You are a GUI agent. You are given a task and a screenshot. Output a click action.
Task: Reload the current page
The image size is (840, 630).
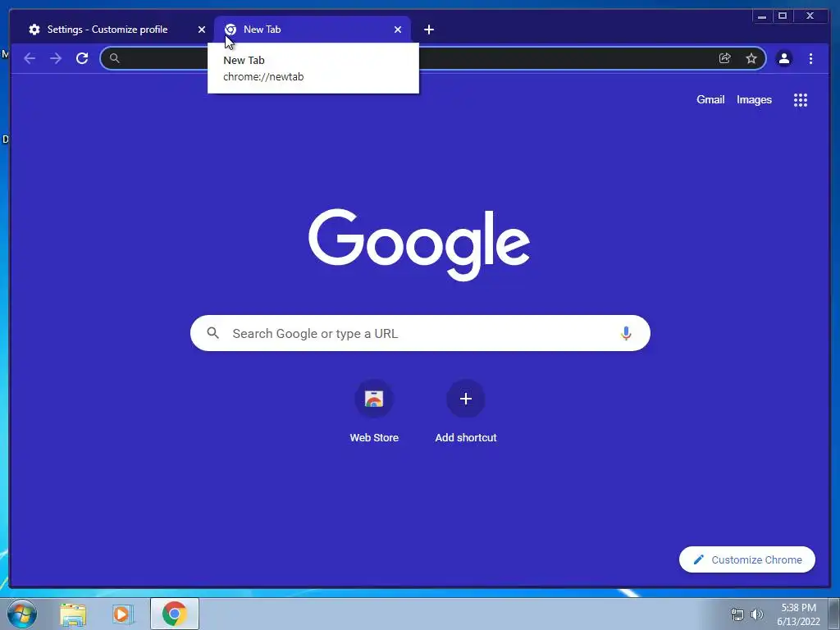click(82, 58)
